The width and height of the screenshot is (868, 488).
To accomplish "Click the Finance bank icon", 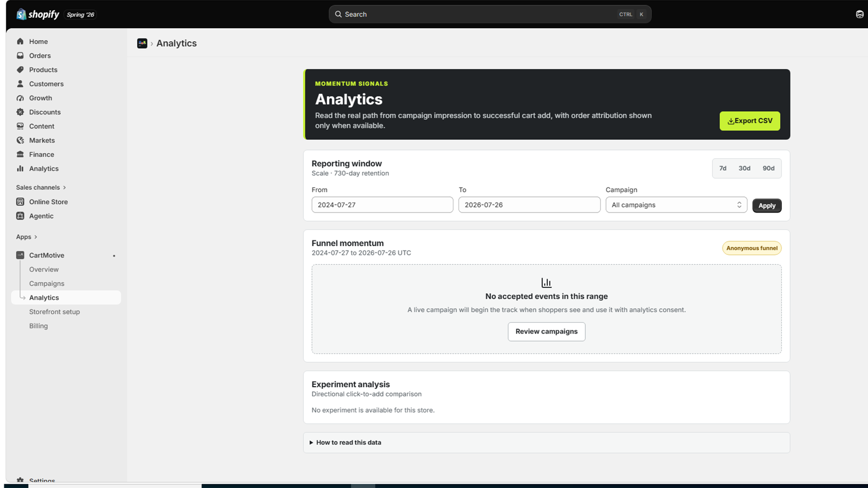I will point(20,154).
